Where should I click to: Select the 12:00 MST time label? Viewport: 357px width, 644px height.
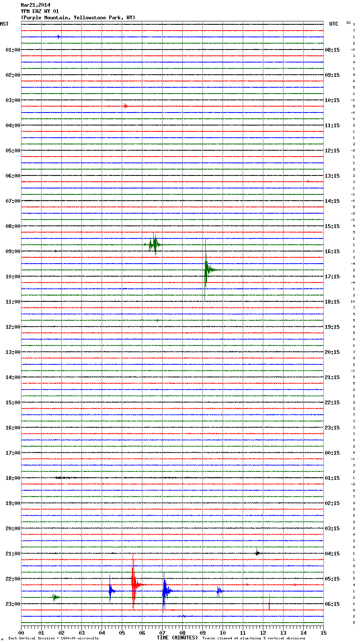13,327
